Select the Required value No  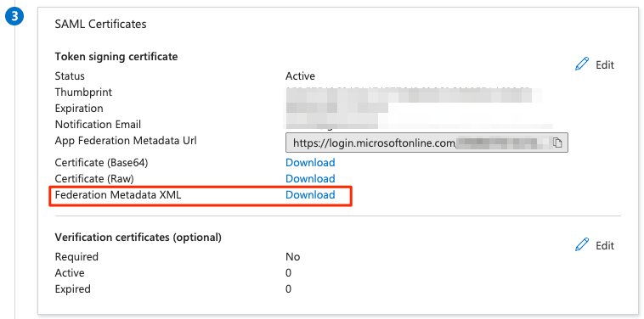[x=293, y=257]
